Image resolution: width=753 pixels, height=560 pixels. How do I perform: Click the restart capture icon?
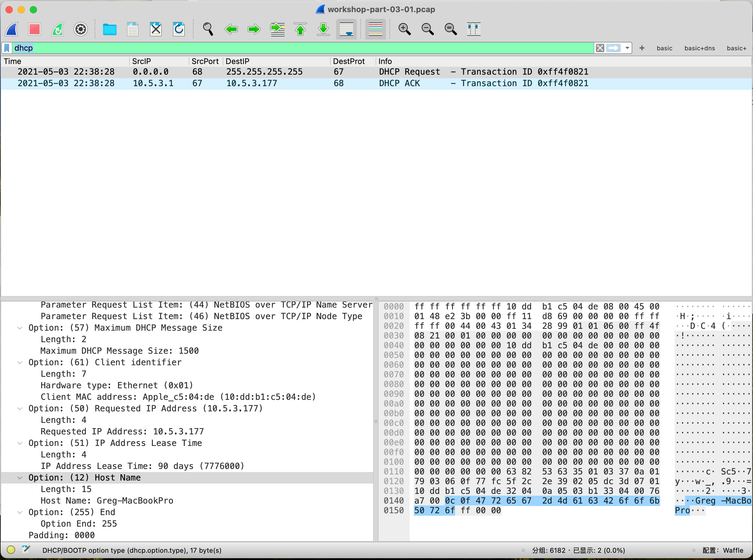point(58,29)
